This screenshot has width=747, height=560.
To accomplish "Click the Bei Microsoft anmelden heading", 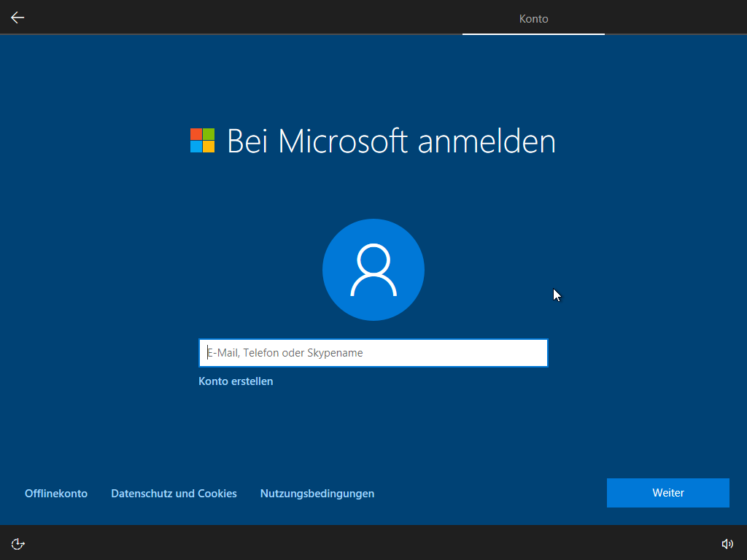I will [391, 141].
